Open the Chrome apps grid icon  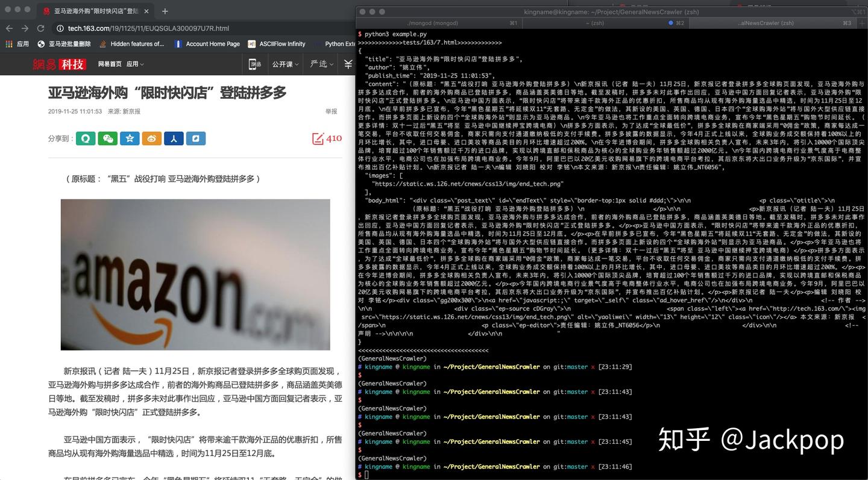click(x=9, y=44)
